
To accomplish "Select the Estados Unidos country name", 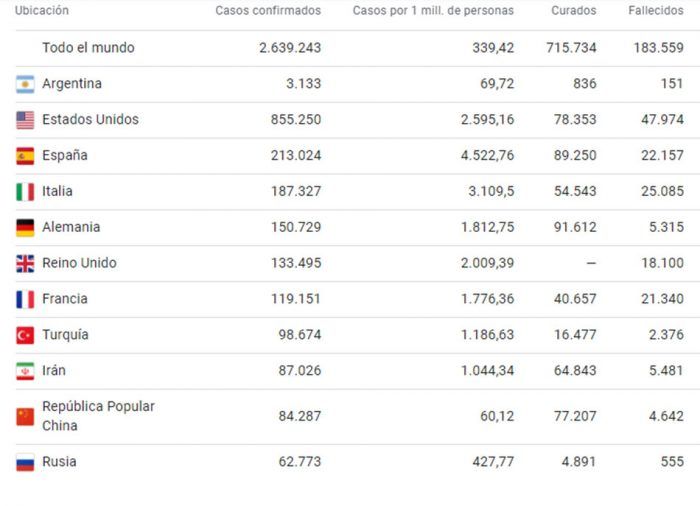I will click(x=90, y=119).
